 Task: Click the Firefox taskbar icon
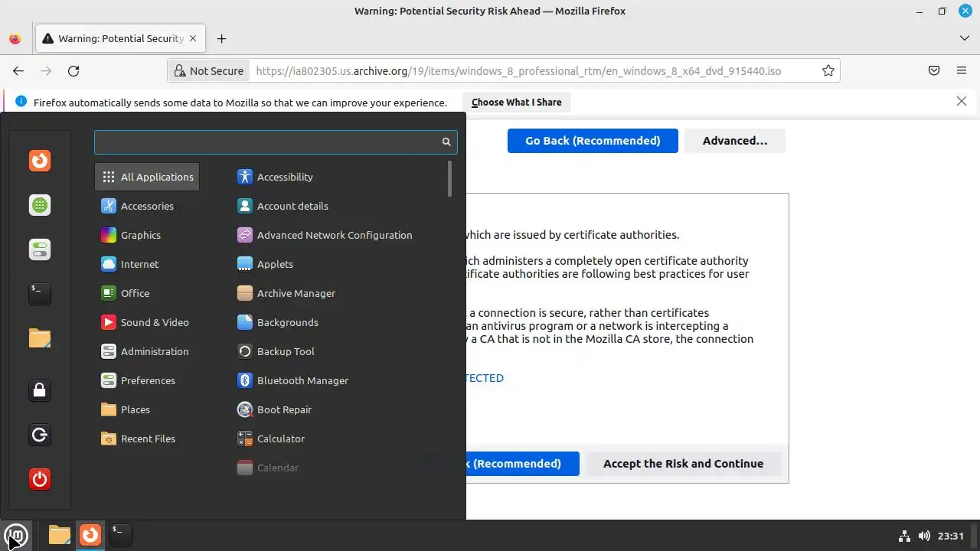click(90, 535)
